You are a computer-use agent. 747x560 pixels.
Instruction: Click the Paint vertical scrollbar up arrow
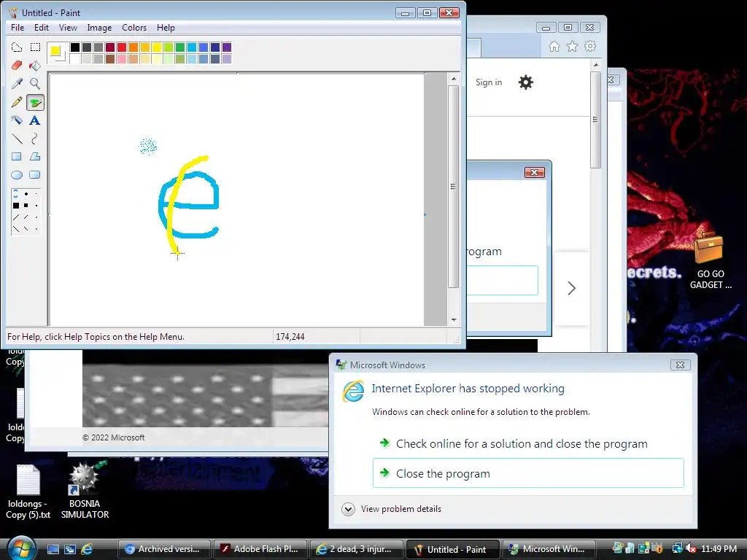pyautogui.click(x=454, y=79)
